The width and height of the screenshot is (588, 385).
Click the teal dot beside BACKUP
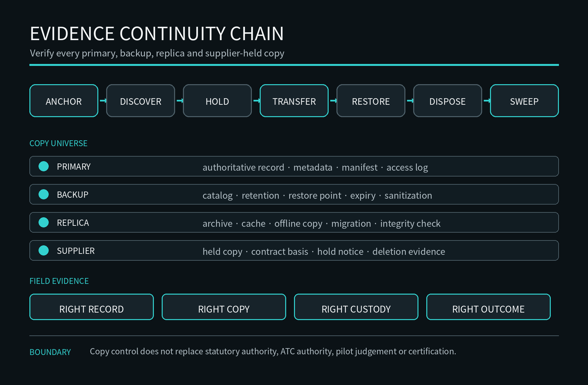[43, 194]
